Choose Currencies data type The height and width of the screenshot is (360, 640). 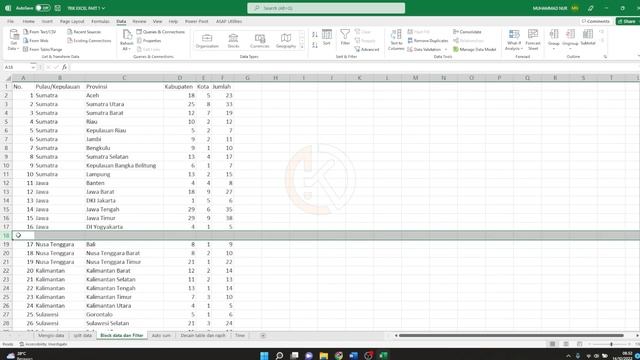click(260, 40)
